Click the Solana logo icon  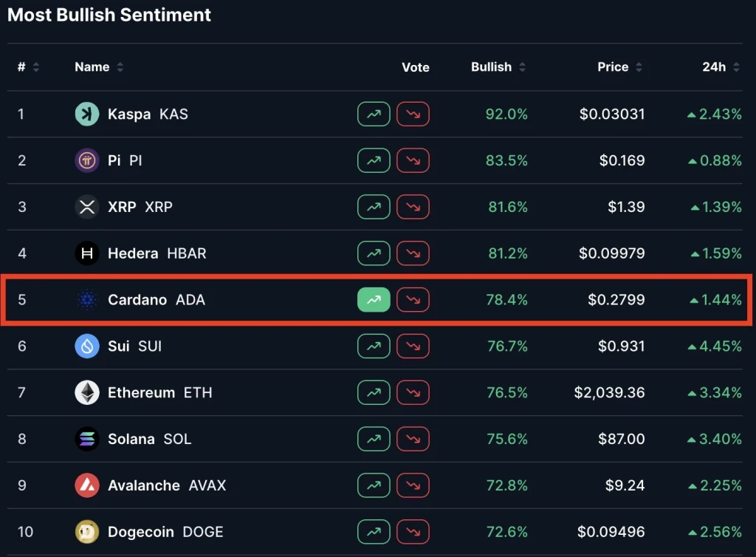(87, 439)
